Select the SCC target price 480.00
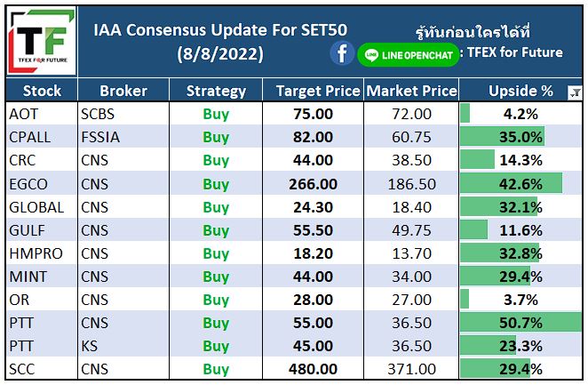This screenshot has height=385, width=588. click(x=314, y=369)
